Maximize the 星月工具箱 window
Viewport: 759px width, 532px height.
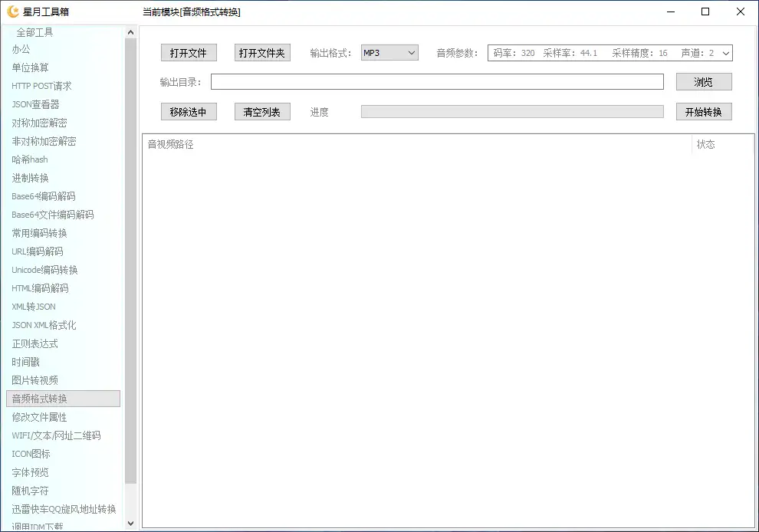point(705,11)
